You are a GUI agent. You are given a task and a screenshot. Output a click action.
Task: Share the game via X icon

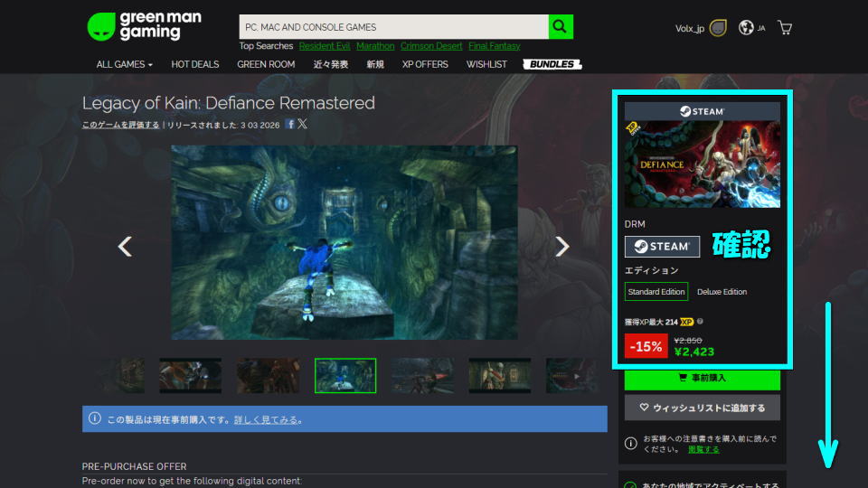click(x=303, y=124)
